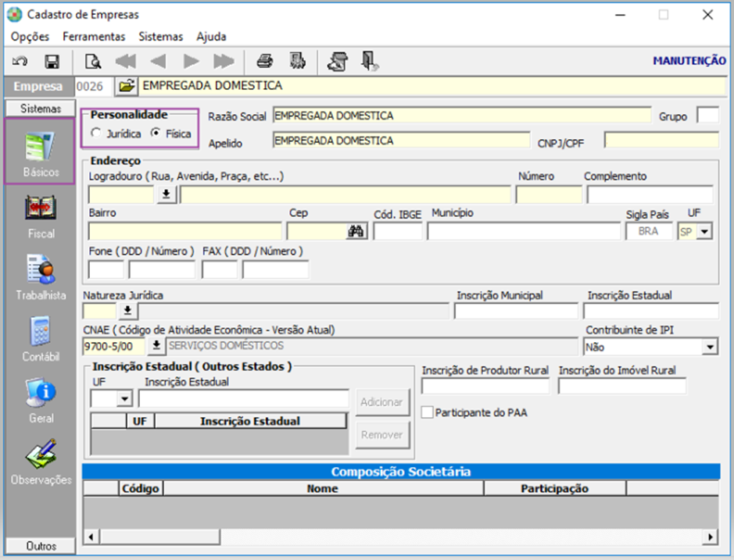Click the Complemento input field
Image resolution: width=734 pixels, height=560 pixels.
click(x=650, y=194)
